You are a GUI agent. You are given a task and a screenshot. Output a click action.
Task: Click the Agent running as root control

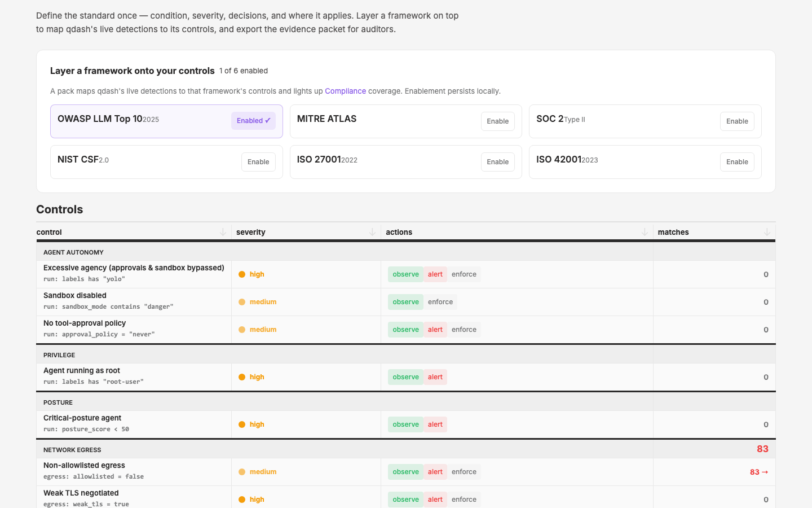(82, 370)
